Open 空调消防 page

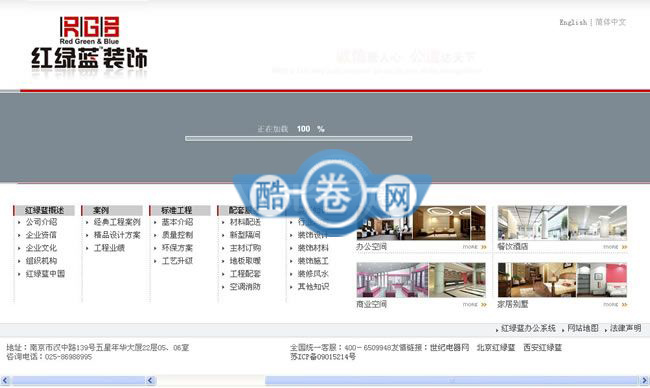245,286
